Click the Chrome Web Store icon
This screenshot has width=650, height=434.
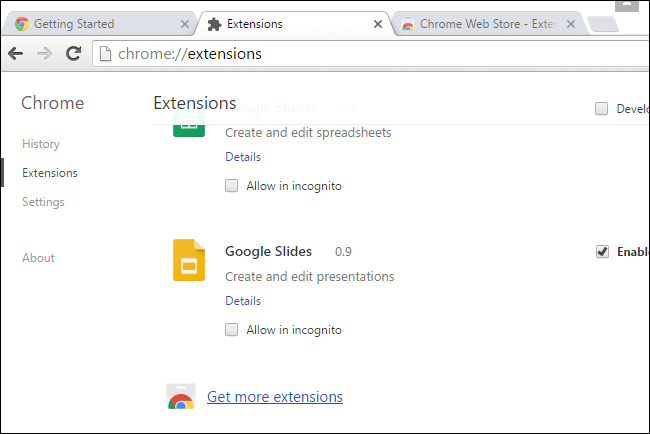[181, 396]
